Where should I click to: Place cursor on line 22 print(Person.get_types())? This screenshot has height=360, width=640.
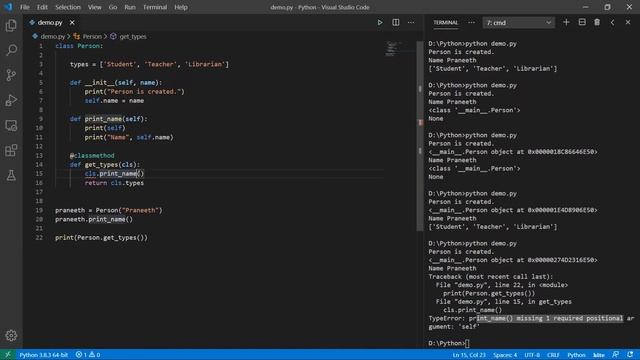101,238
